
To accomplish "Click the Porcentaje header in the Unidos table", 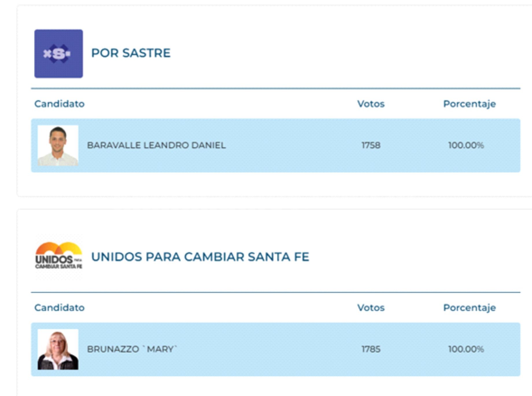I will click(x=470, y=308).
